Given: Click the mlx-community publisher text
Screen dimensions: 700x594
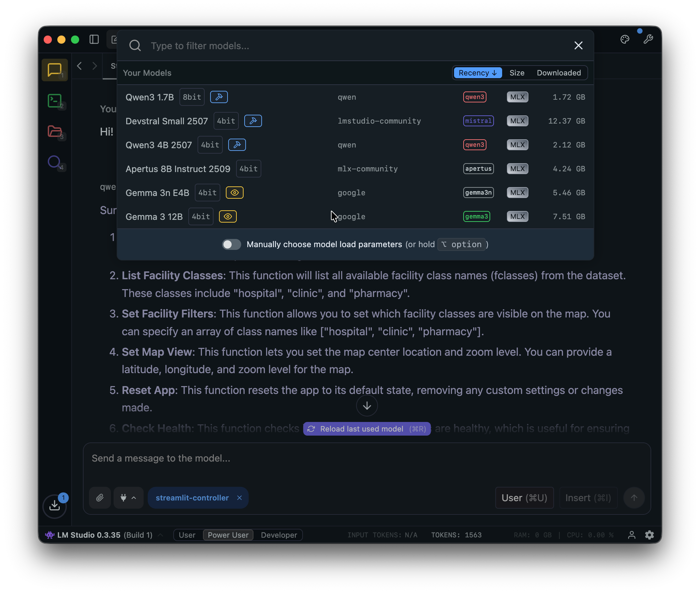Looking at the screenshot, I should coord(367,169).
